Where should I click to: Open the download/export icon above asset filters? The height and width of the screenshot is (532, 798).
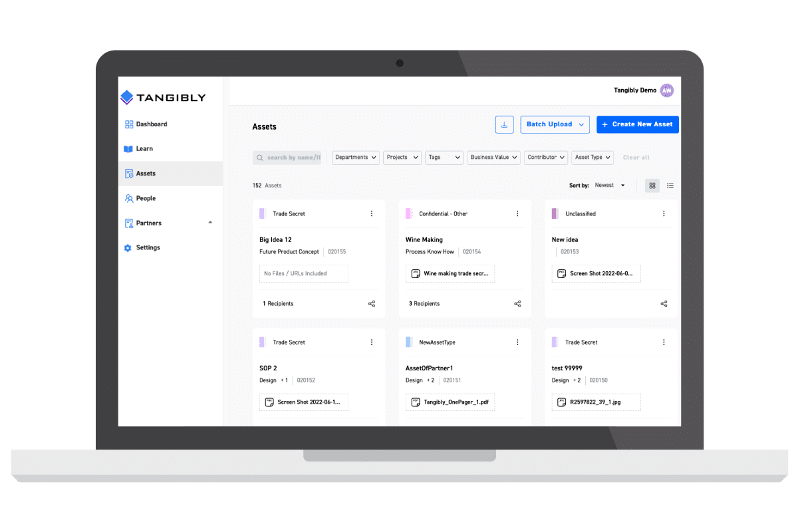[504, 124]
